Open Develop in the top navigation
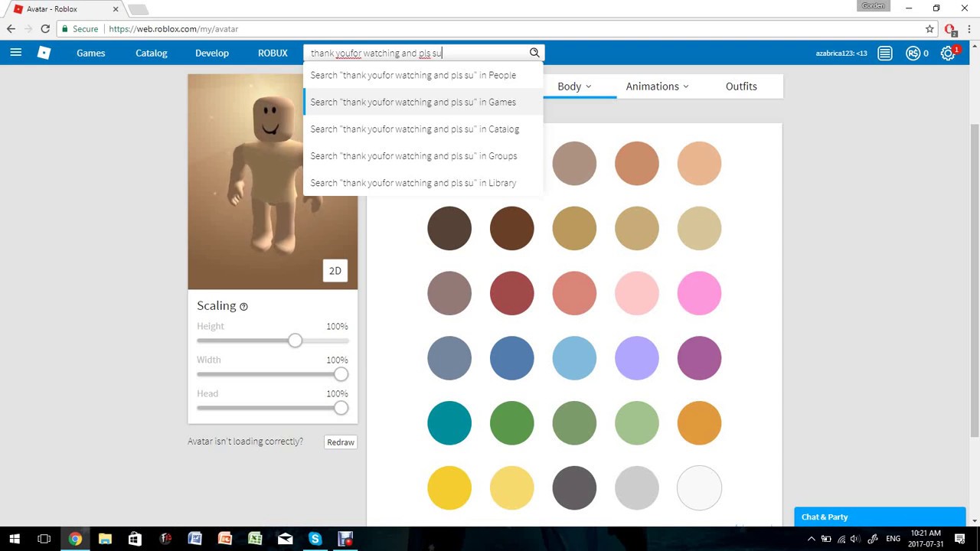 212,53
